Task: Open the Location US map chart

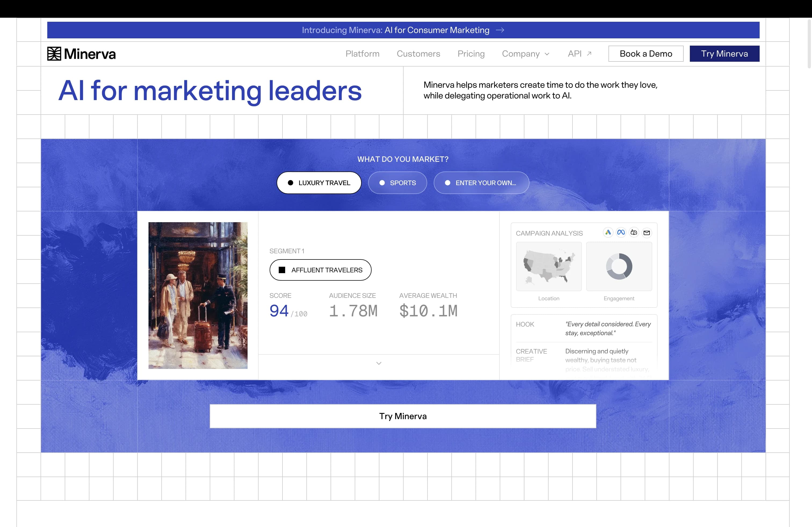Action: point(549,266)
